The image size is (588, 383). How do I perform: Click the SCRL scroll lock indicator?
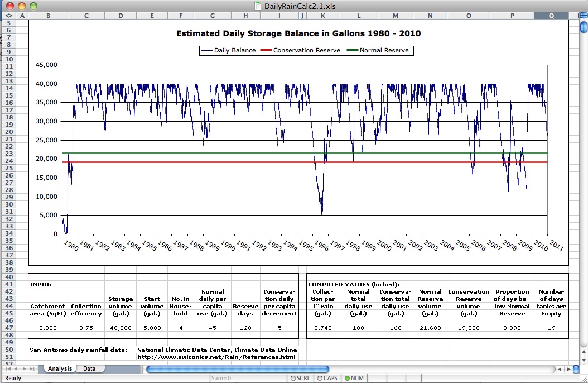click(300, 378)
